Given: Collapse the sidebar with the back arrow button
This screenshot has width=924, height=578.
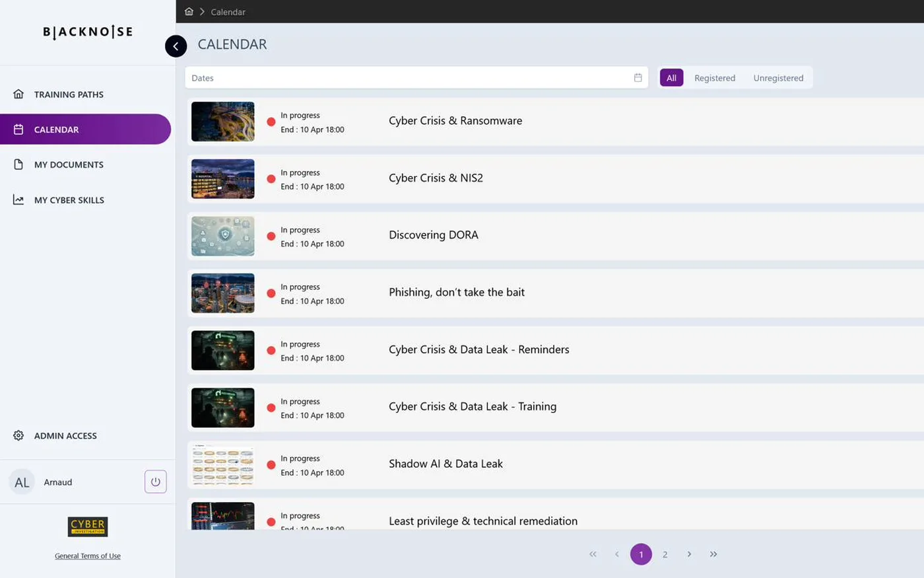Looking at the screenshot, I should click(x=176, y=46).
